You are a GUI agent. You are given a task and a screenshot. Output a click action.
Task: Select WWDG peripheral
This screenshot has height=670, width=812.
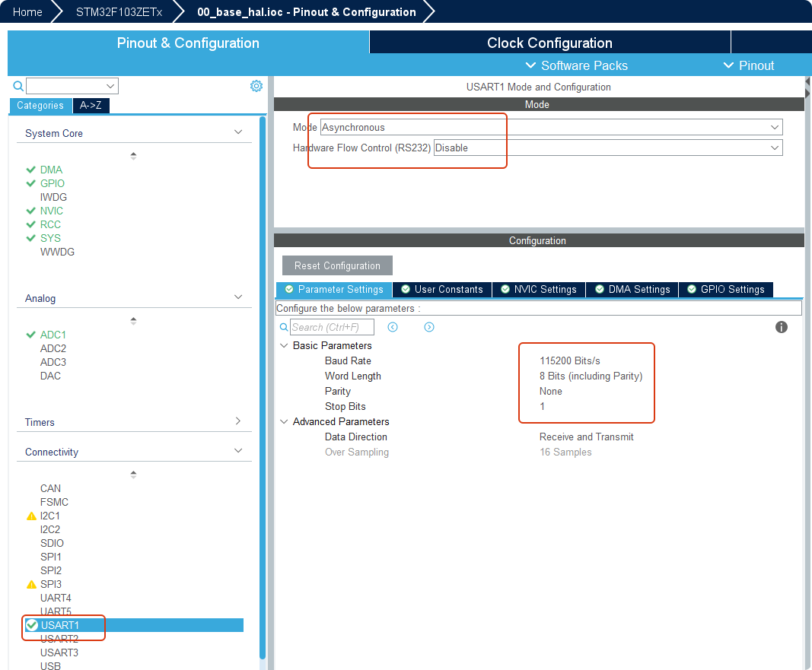58,252
